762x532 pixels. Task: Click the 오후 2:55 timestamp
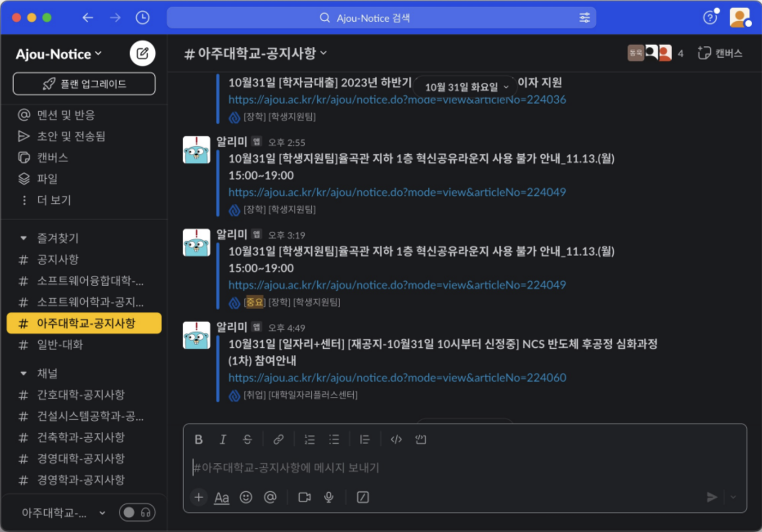click(287, 143)
